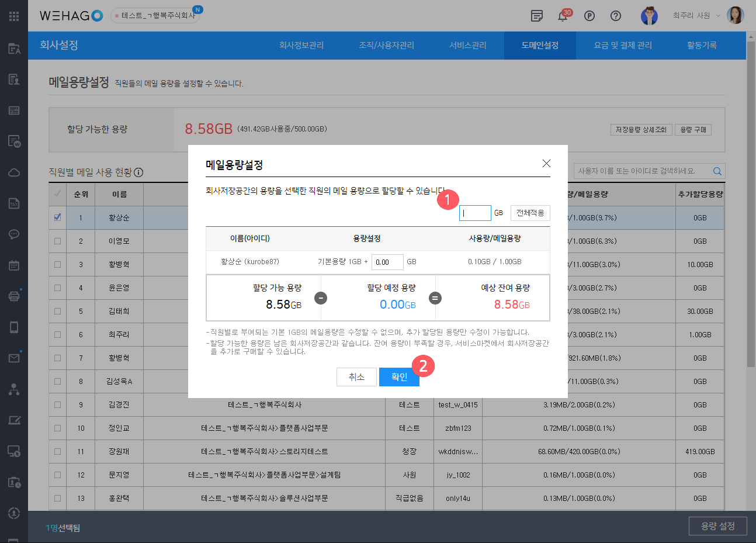Screen dimensions: 756x543
Task: Uncheck the checkbox for 황상순 row
Action: 57,217
